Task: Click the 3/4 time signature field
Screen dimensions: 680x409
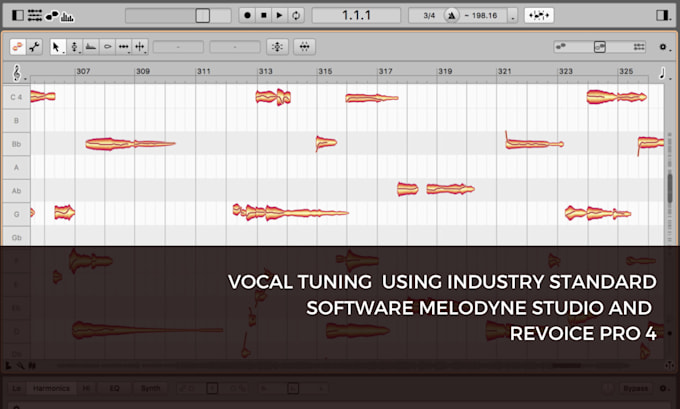Action: coord(429,16)
